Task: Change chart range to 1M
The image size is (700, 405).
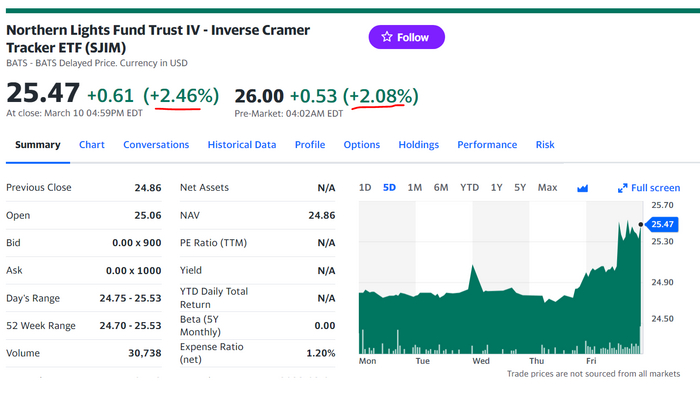Action: [415, 188]
